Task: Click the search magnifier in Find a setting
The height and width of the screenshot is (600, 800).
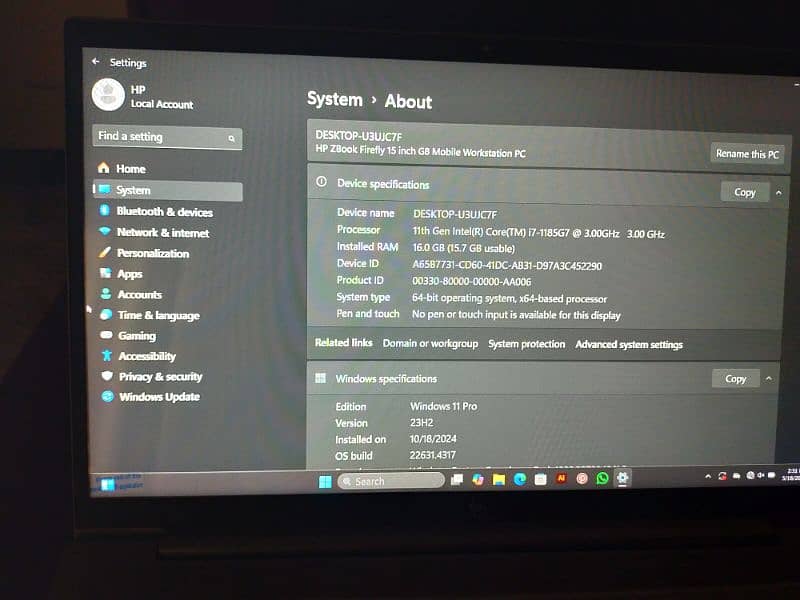Action: [232, 138]
